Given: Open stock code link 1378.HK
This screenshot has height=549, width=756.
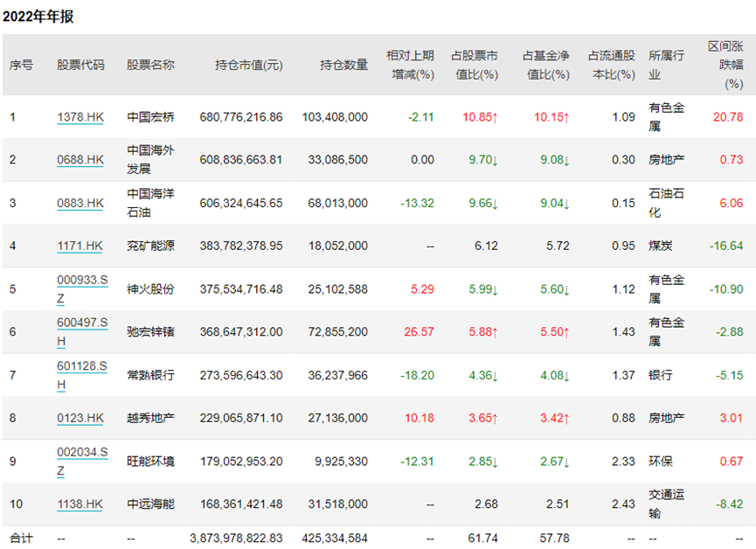Looking at the screenshot, I should (x=80, y=117).
